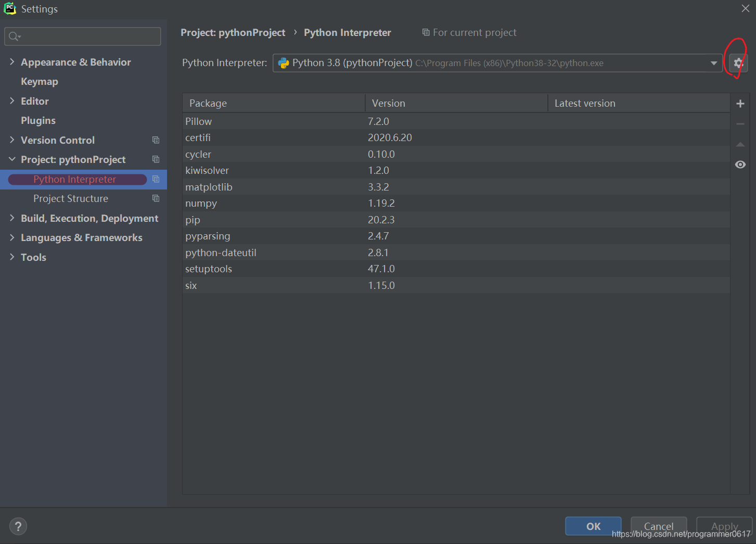Install a package using the plus icon
Image resolution: width=756 pixels, height=544 pixels.
740,103
